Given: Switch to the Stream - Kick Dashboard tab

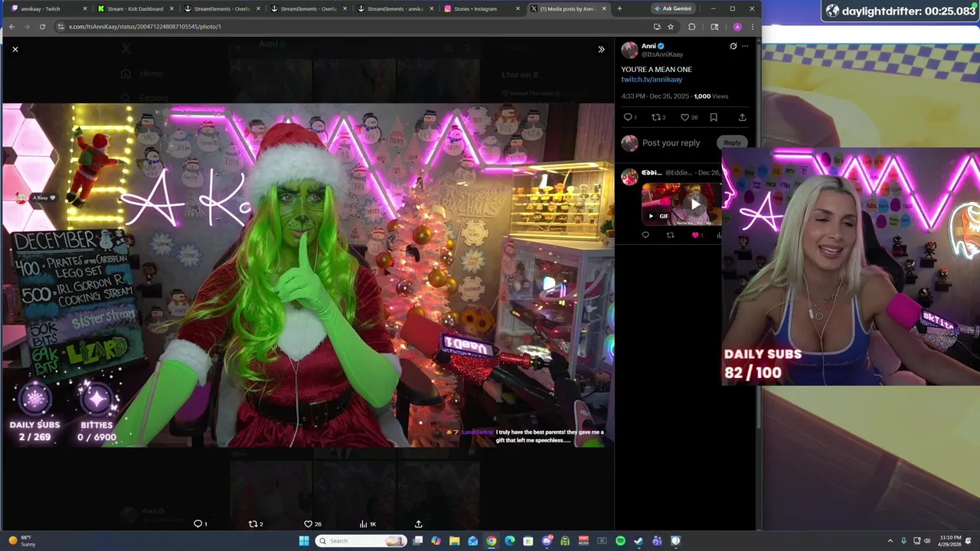Looking at the screenshot, I should pos(135,8).
